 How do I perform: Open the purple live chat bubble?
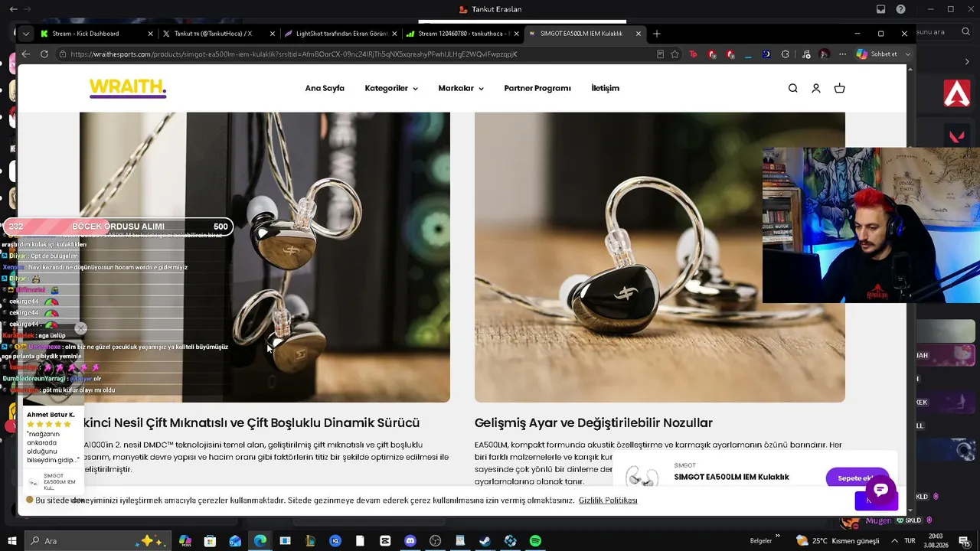click(x=880, y=490)
